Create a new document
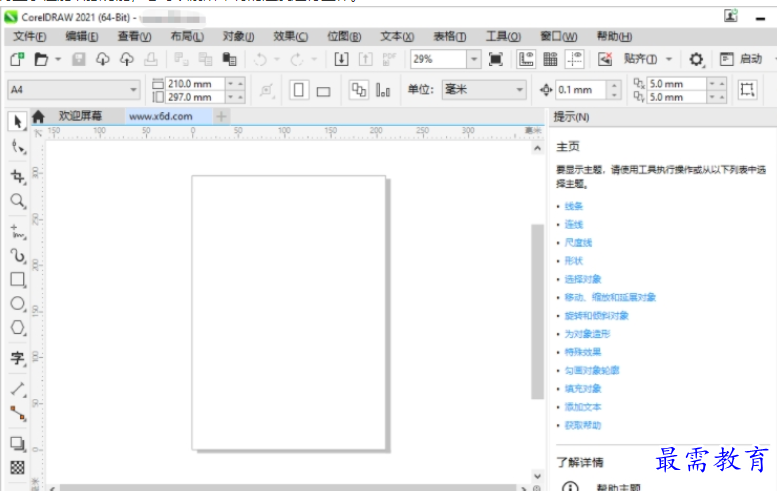The width and height of the screenshot is (777, 491). pyautogui.click(x=17, y=59)
